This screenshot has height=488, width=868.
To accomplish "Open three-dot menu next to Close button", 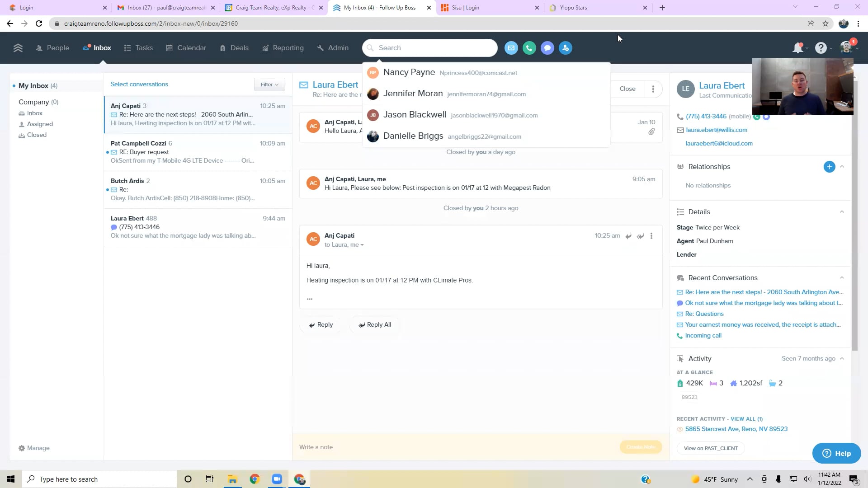I will coord(653,89).
